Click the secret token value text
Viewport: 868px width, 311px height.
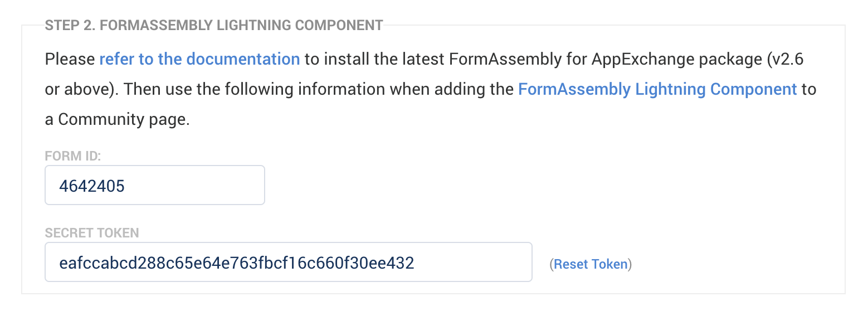[x=237, y=263]
